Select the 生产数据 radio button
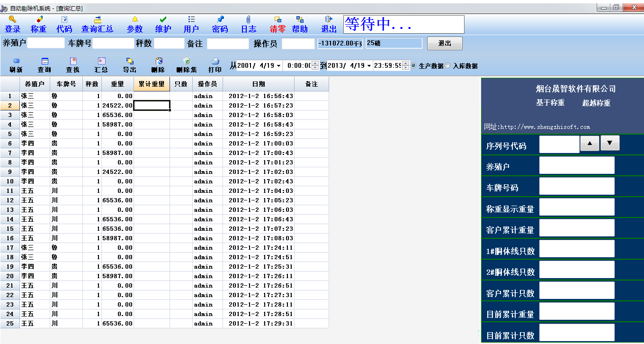 [414, 66]
